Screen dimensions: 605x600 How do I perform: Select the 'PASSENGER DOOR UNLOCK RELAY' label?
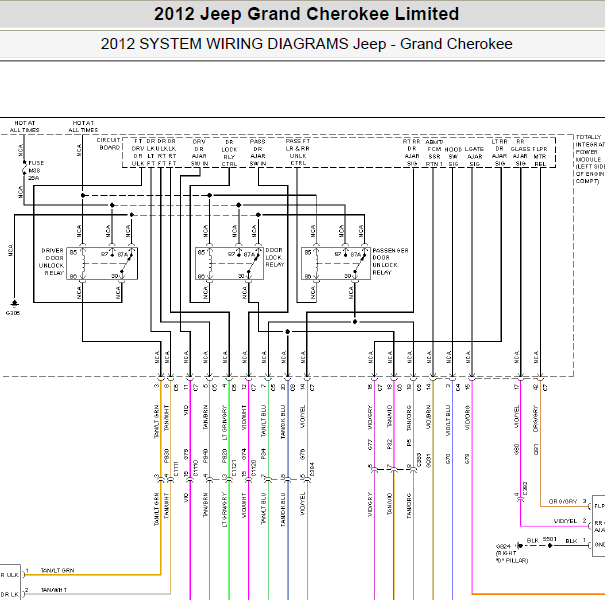(390, 262)
